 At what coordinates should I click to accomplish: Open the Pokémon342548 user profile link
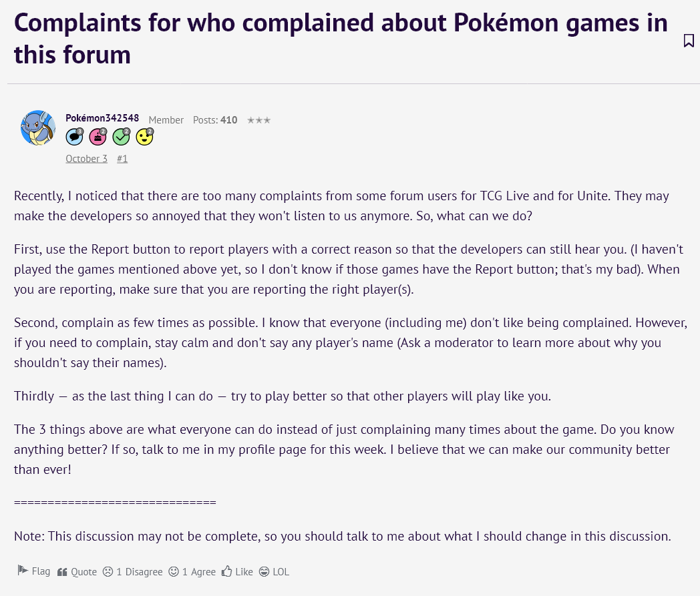click(102, 118)
